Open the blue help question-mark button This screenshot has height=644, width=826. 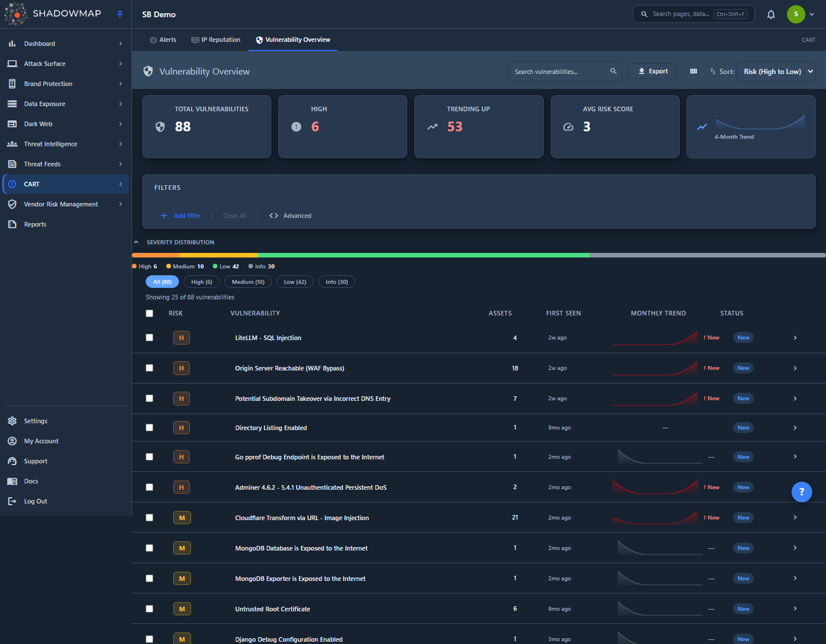click(x=801, y=491)
